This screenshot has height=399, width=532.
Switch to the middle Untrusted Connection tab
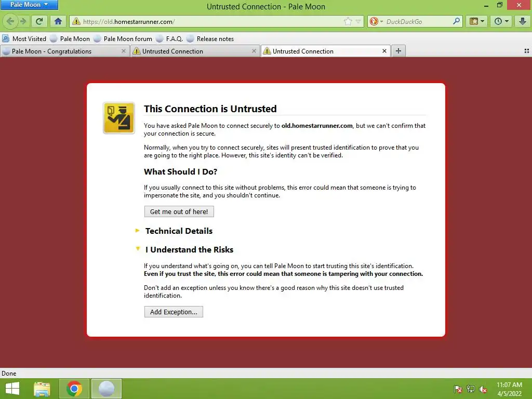point(195,51)
